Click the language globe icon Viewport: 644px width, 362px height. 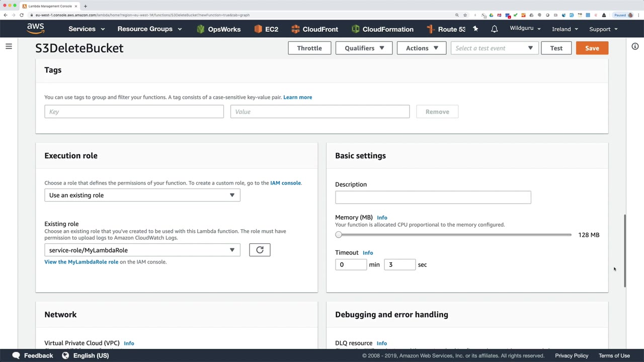tap(65, 355)
